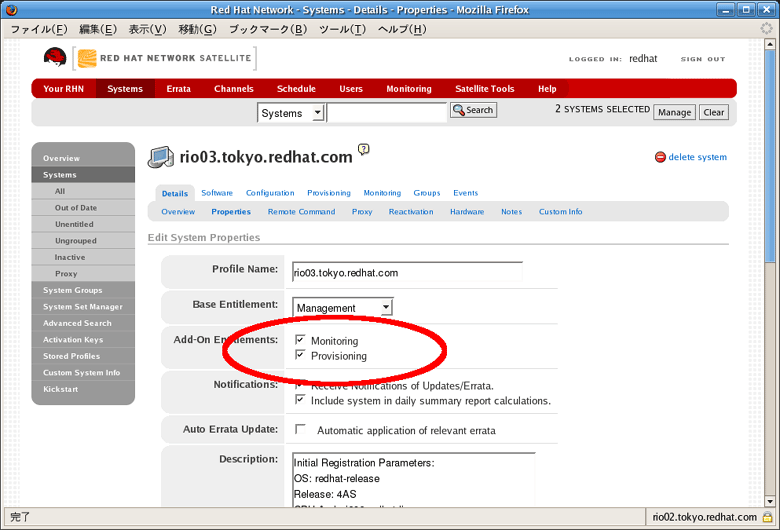Enable Automatic application of relevant errata

coord(300,429)
